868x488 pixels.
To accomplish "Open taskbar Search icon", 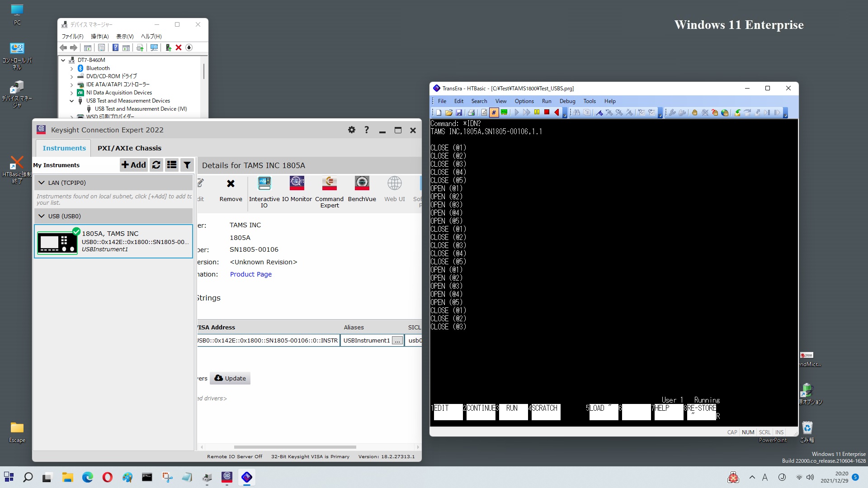I will click(x=28, y=477).
